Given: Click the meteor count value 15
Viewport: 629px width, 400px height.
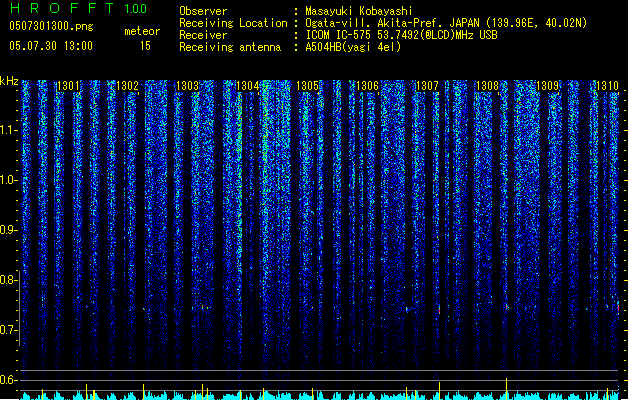Looking at the screenshot, I should point(145,46).
